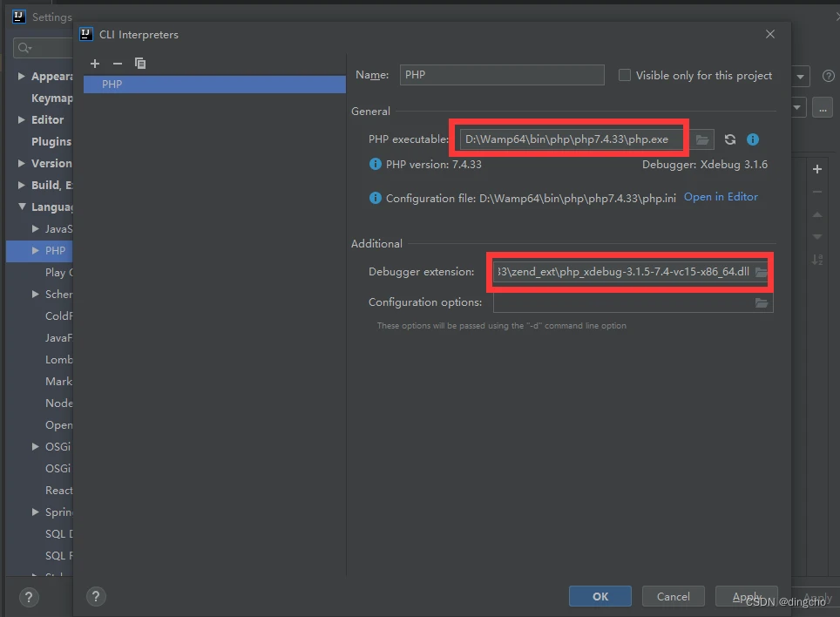This screenshot has width=840, height=617.
Task: Select Keymap in Settings tree
Action: pyautogui.click(x=51, y=98)
